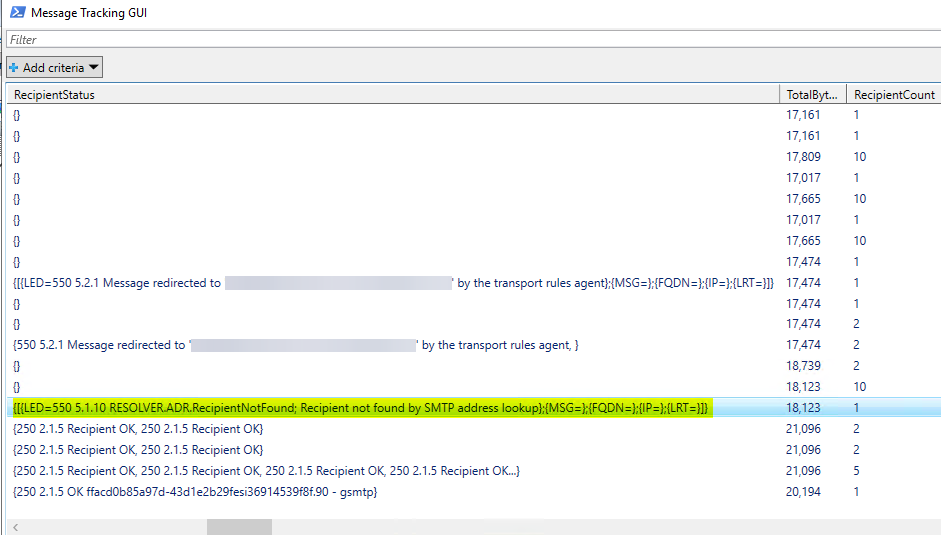Image resolution: width=941 pixels, height=535 pixels.
Task: Click the Add criteria button
Action: click(52, 68)
